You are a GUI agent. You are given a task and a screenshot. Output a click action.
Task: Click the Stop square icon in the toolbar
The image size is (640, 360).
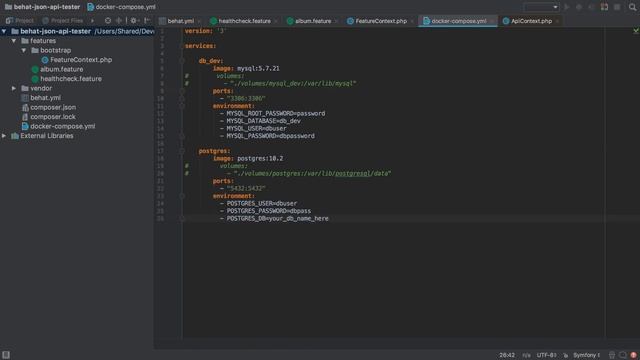pyautogui.click(x=617, y=7)
